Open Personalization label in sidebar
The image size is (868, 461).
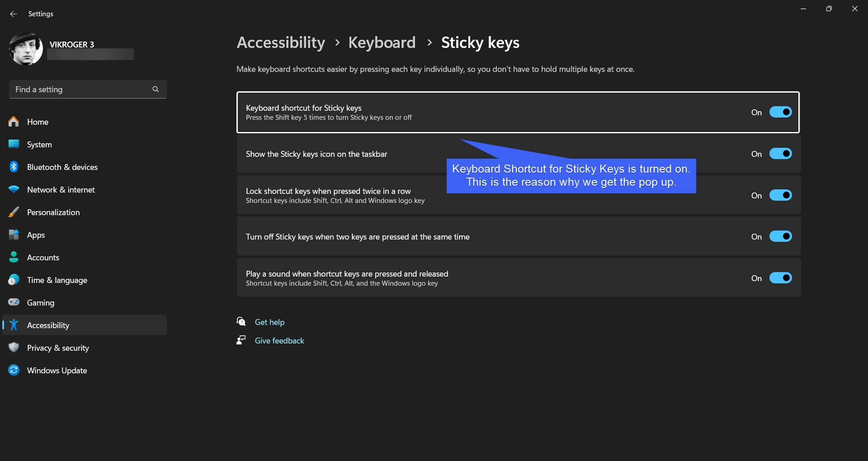click(53, 212)
